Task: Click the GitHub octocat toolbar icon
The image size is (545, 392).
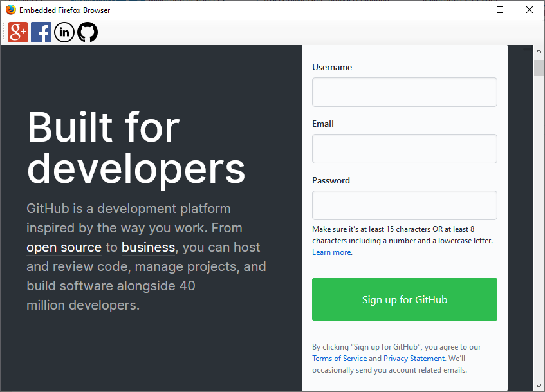Action: [x=87, y=32]
